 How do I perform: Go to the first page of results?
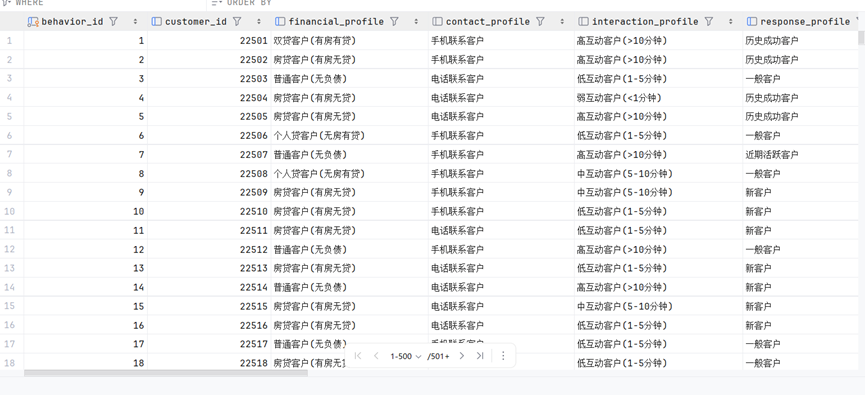point(357,356)
